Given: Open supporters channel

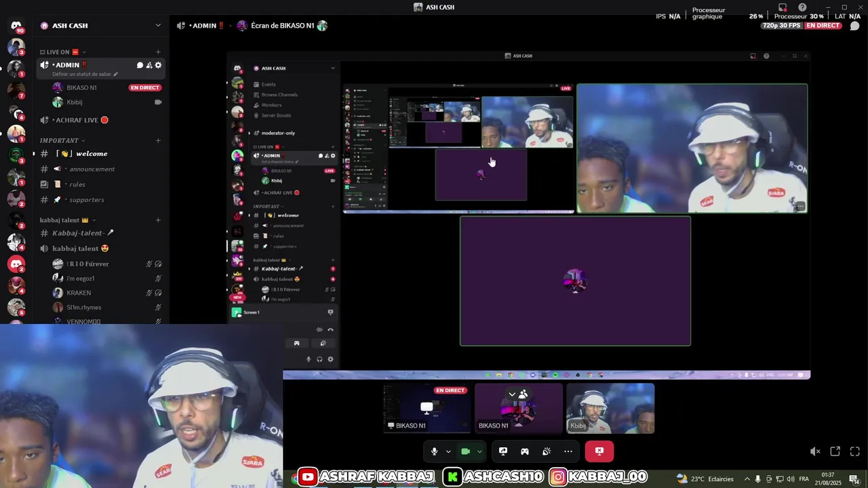Looking at the screenshot, I should 100,200.
